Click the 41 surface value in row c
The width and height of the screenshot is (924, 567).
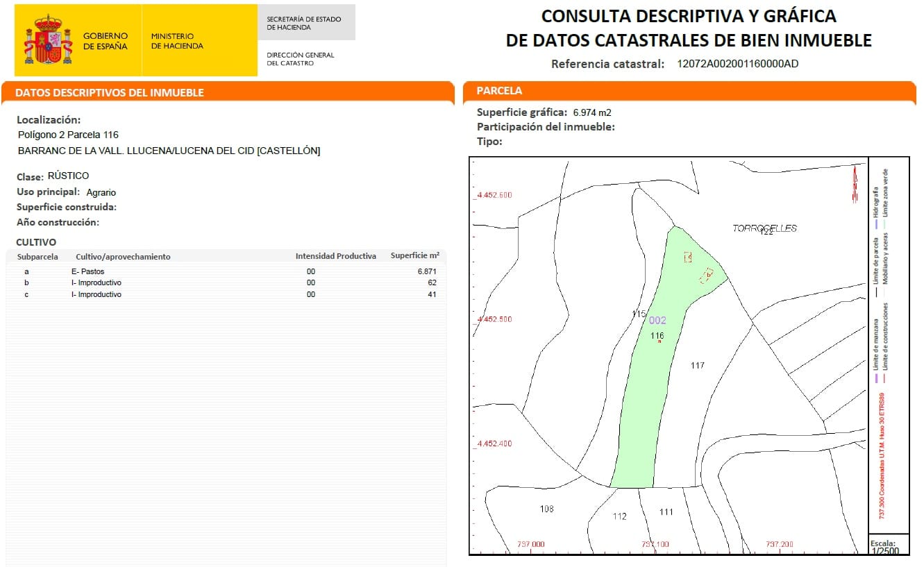(432, 294)
